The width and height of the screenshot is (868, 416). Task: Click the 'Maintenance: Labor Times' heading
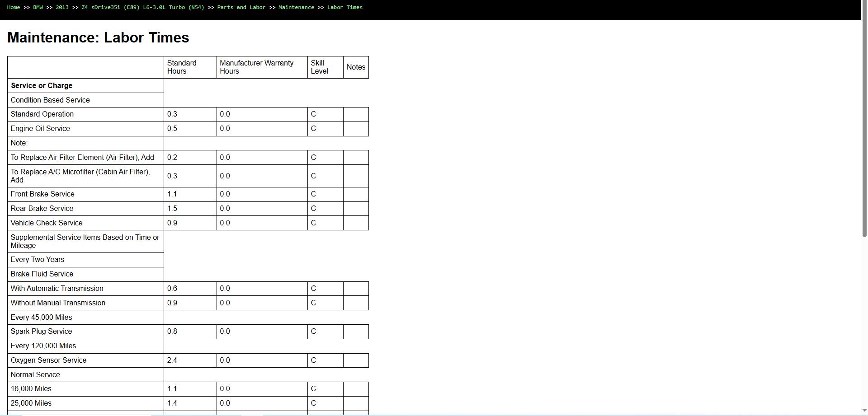pyautogui.click(x=98, y=37)
